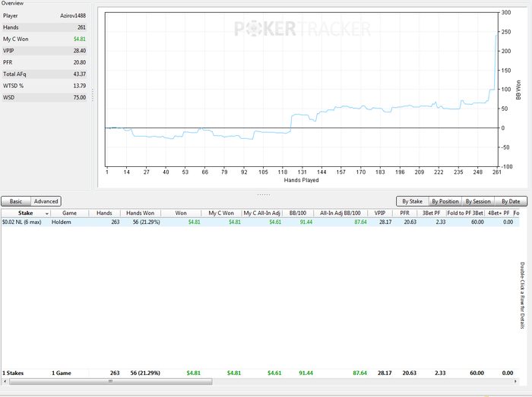Sort by All-In Adj BB/100 column header
Viewport: 532px width, 397px height.
[x=340, y=213]
